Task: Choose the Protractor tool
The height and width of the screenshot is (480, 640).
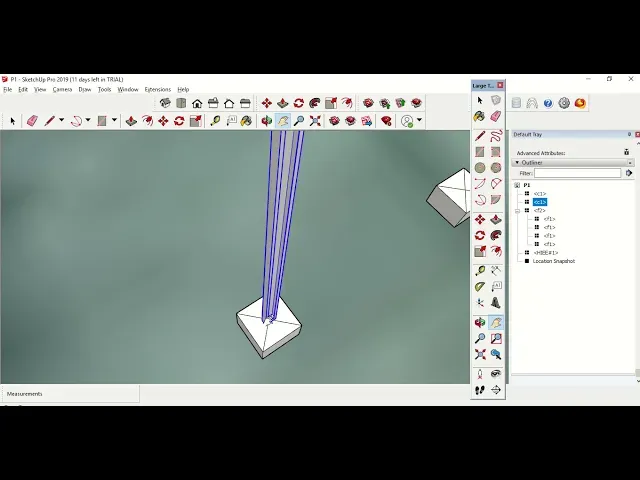Action: [x=480, y=286]
